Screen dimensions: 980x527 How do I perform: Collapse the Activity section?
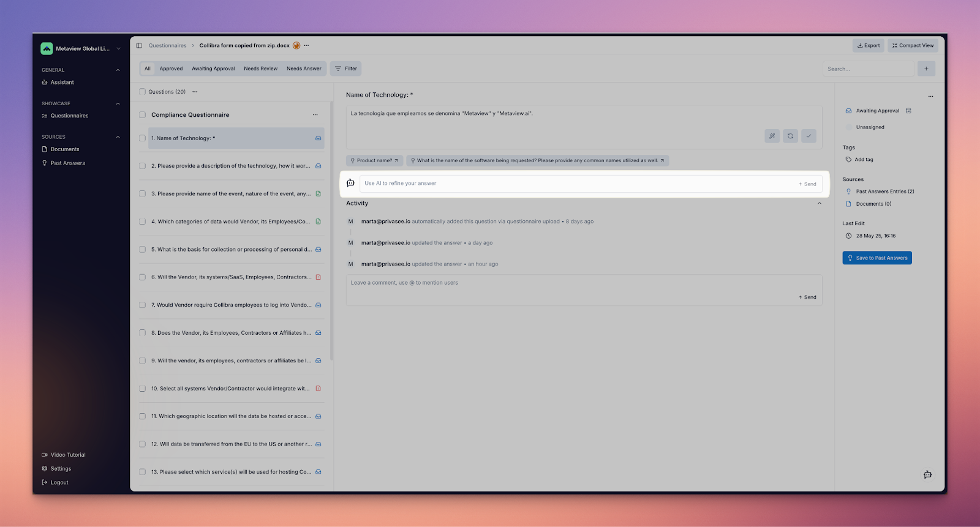[x=819, y=203]
